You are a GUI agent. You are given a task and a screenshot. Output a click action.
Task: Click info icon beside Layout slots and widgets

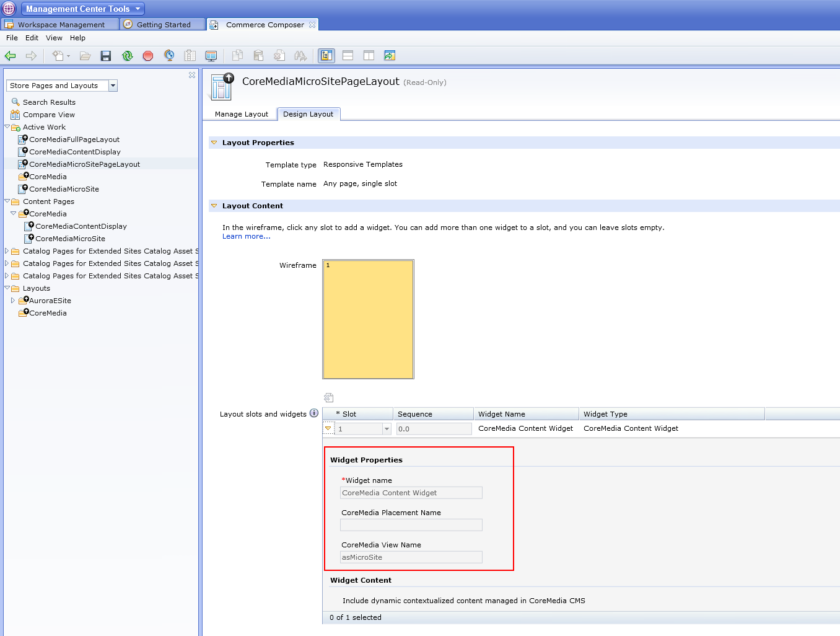314,413
